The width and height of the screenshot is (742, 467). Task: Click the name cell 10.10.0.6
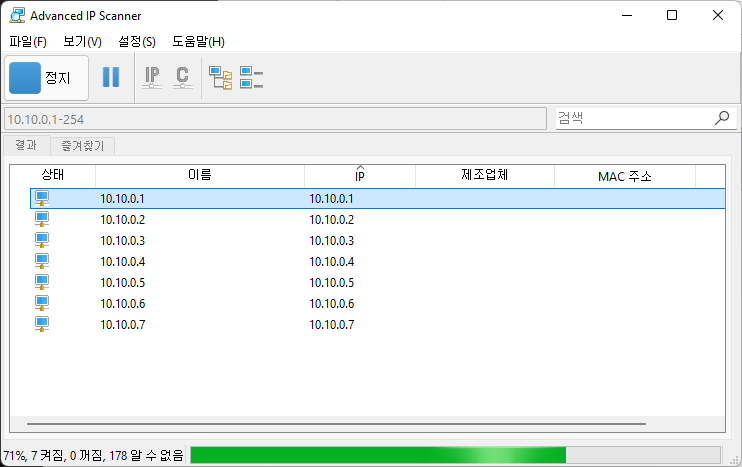[123, 304]
